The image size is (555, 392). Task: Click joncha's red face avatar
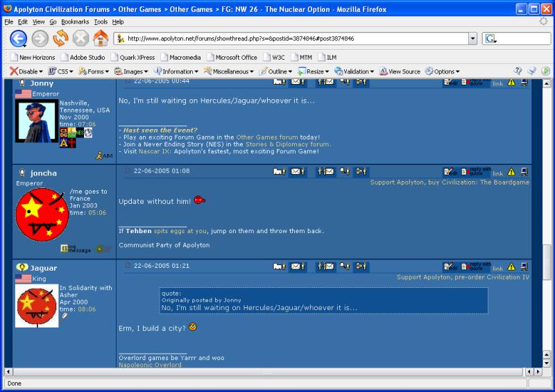[42, 214]
